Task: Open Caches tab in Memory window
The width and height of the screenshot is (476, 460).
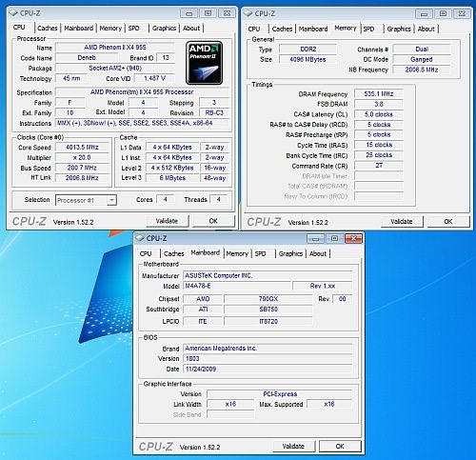Action: coord(282,29)
